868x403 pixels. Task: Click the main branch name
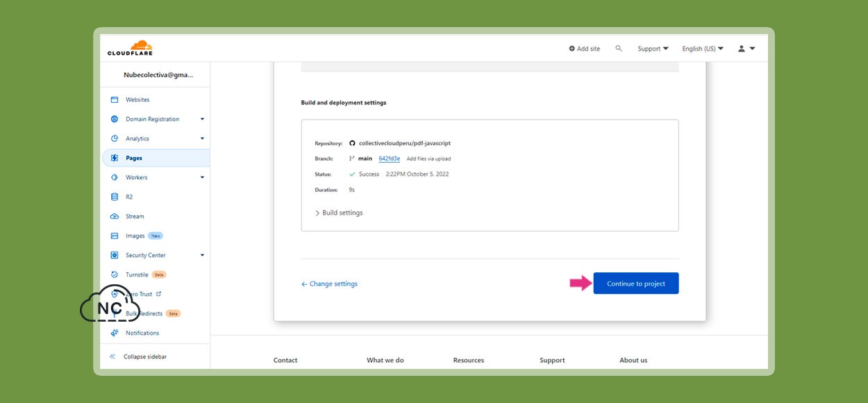pyautogui.click(x=365, y=158)
